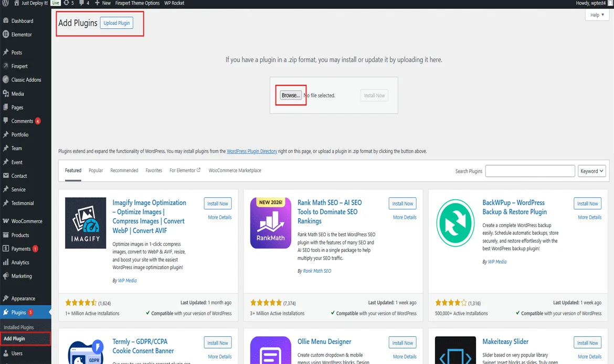This screenshot has height=364, width=614.
Task: Click the WordPress logo in admin bar
Action: point(5,3)
